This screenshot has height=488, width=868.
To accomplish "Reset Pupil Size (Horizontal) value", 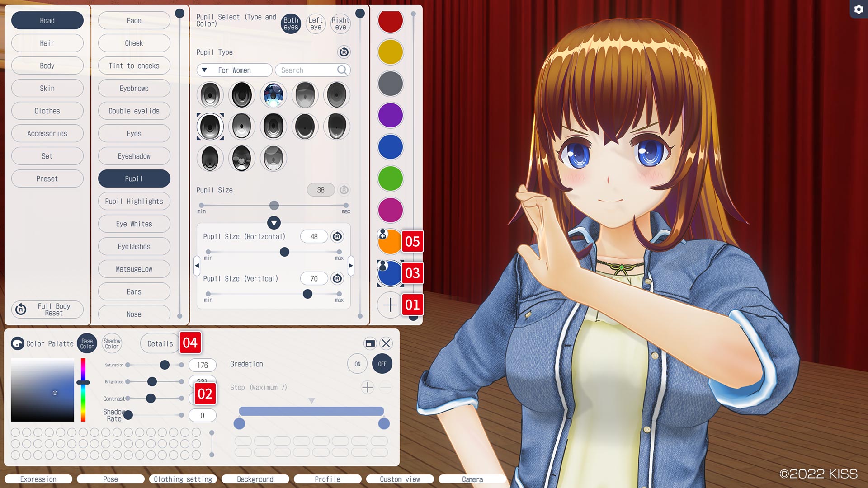I will (337, 236).
